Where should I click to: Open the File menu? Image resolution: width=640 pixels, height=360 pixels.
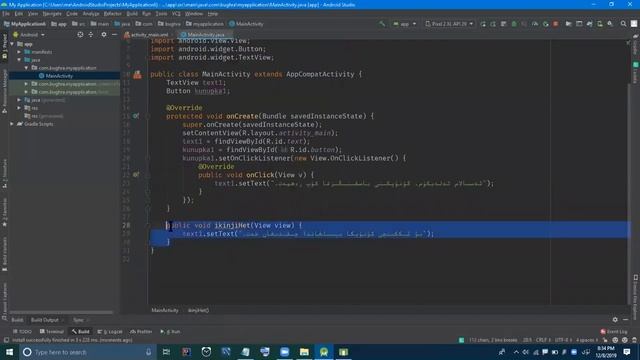click(6, 13)
